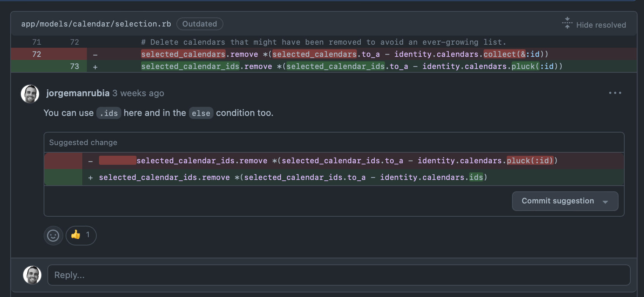
Task: Click the .ids inline code snippet
Action: click(108, 113)
